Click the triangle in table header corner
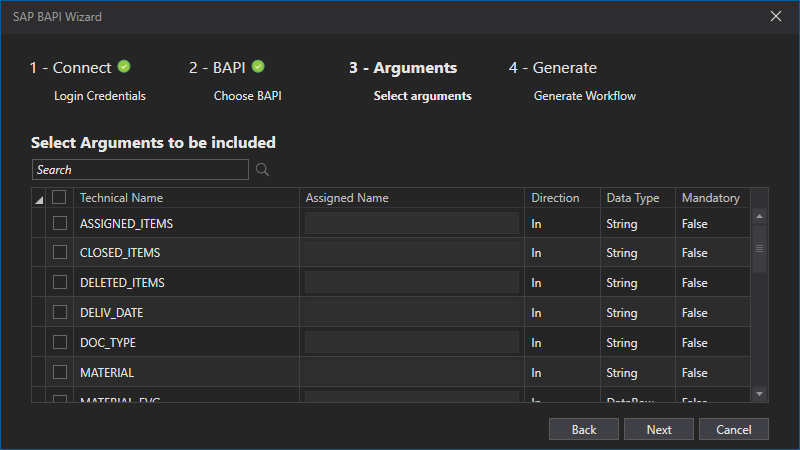Viewport: 800px width, 450px height. point(39,199)
